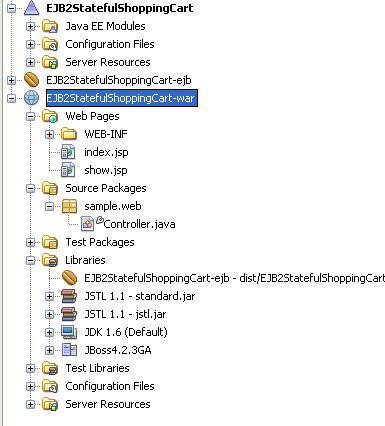Select the Web Pages label
385x426 pixels.
[92, 116]
